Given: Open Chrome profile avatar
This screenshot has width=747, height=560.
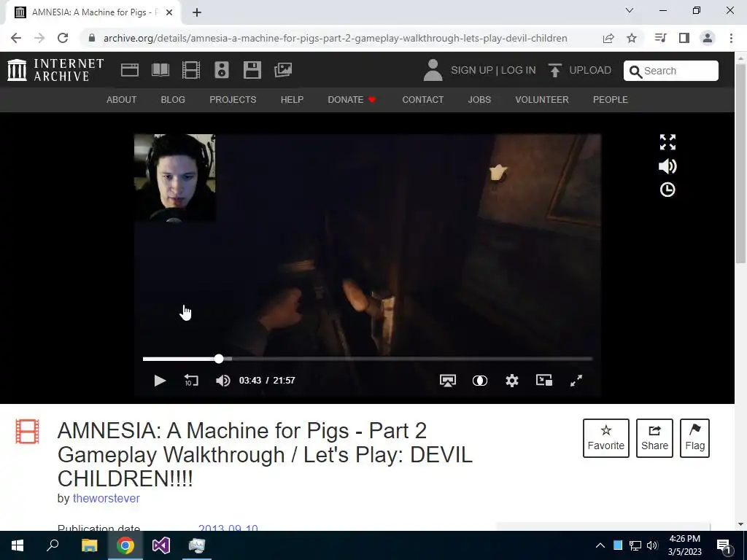Looking at the screenshot, I should tap(708, 38).
